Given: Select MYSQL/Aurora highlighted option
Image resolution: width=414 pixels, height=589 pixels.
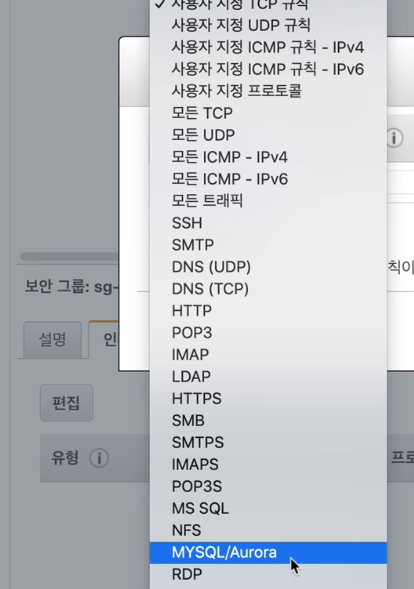Looking at the screenshot, I should pyautogui.click(x=268, y=553).
